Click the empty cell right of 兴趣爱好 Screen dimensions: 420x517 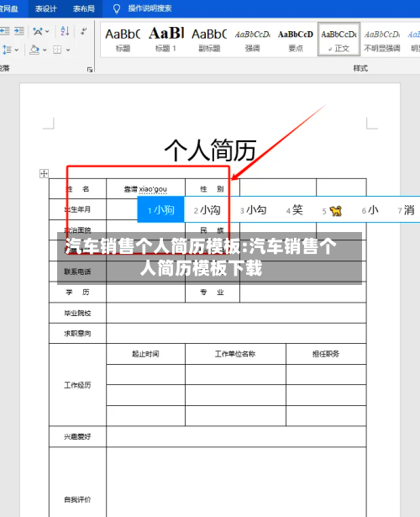tap(236, 436)
